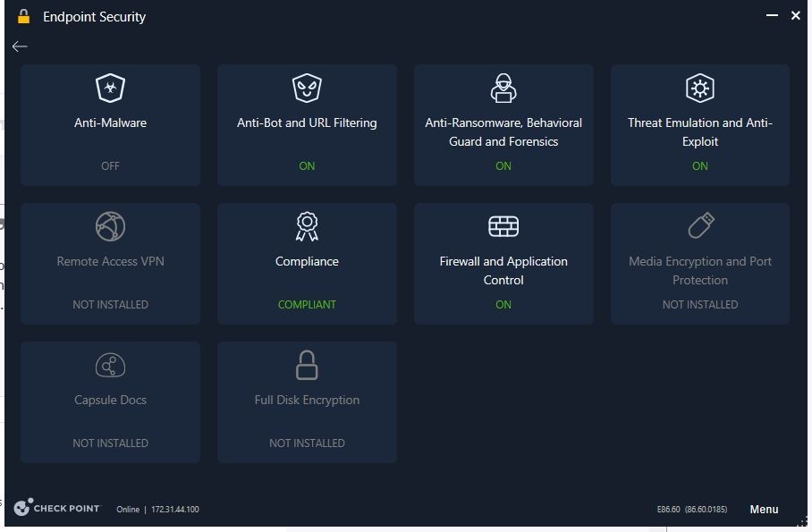This screenshot has height=532, width=812.
Task: Click the Full Disk Encryption padlock icon
Action: point(307,365)
